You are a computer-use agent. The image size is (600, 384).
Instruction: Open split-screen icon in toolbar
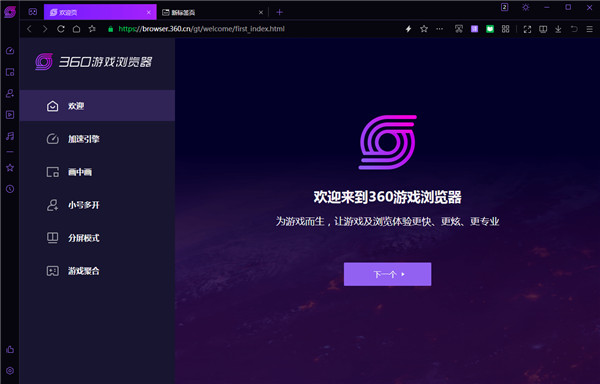[543, 29]
